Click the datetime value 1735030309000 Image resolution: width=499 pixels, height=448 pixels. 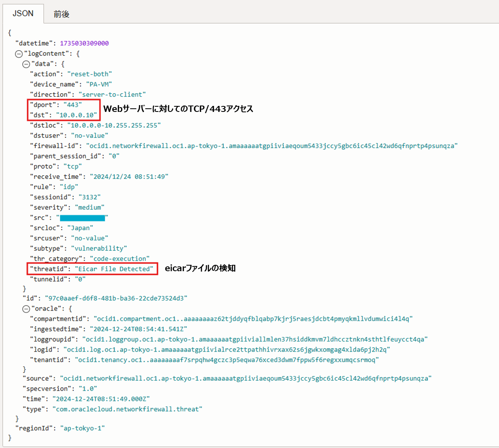coord(84,43)
